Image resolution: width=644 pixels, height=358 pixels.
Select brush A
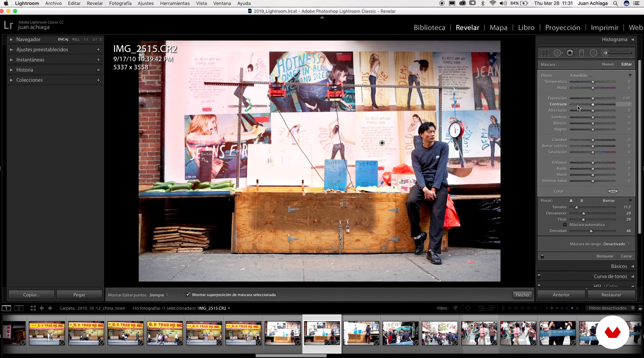coord(571,201)
